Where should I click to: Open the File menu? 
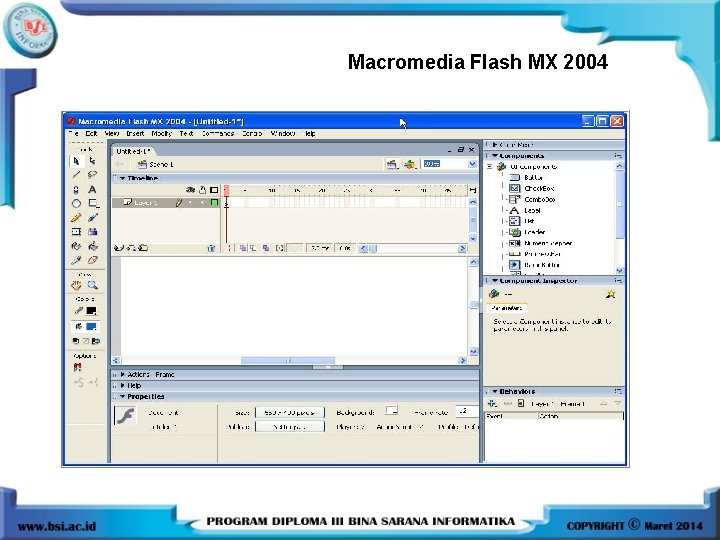(73, 134)
